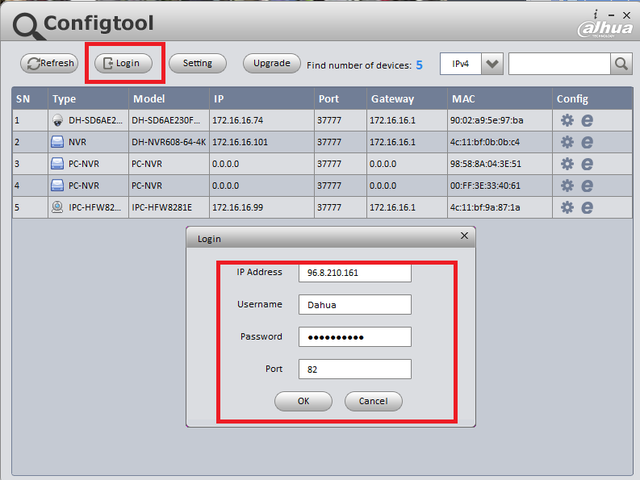This screenshot has height=480, width=640.
Task: Close the Configtool window
Action: click(x=627, y=15)
